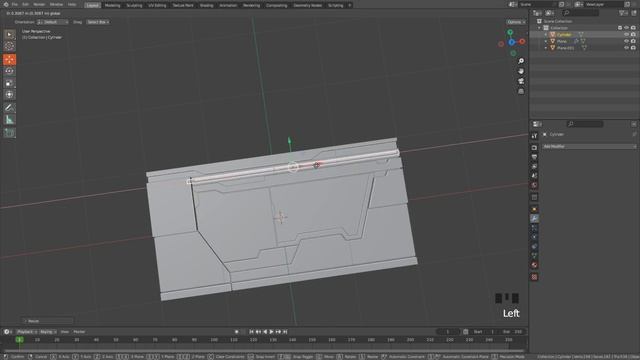Hide Plane object with its eye icon
The height and width of the screenshot is (360, 640).
(x=626, y=41)
